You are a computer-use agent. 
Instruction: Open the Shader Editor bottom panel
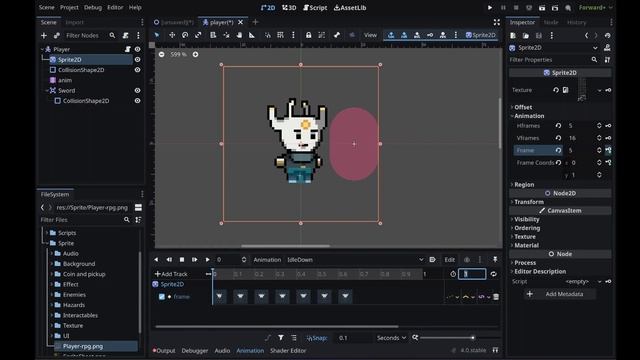pos(288,350)
